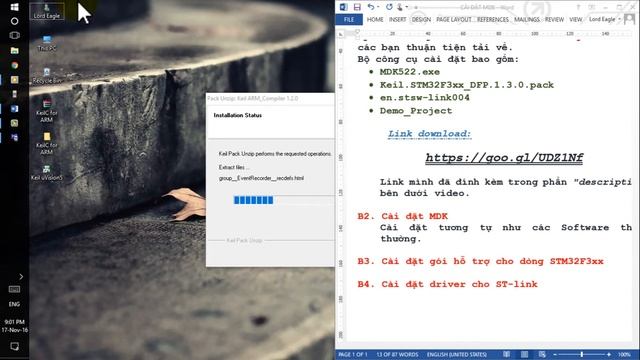Open the KeilC for ARM archive icon
This screenshot has height=360, width=640.
(x=47, y=111)
